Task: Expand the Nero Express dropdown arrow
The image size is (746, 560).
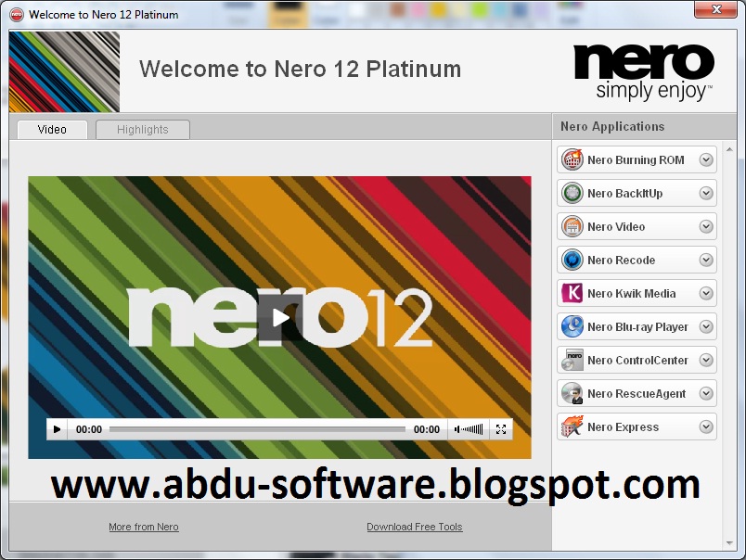Action: coord(706,426)
